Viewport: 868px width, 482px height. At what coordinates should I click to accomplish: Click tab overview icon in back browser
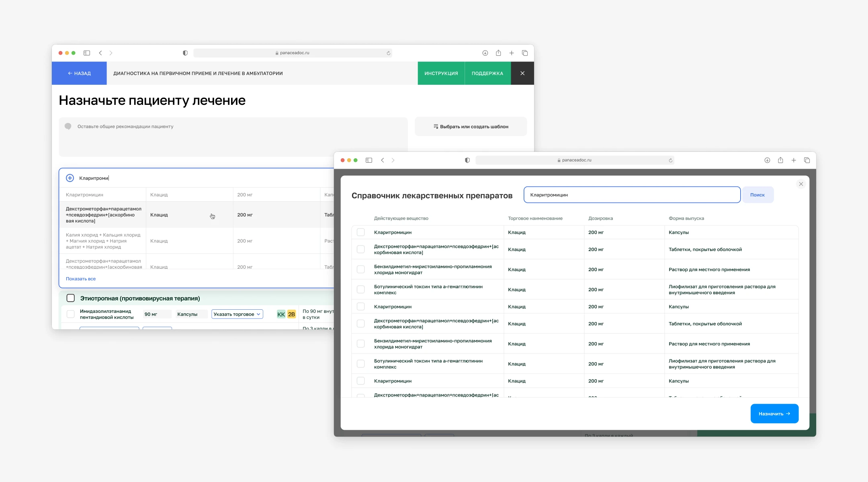click(x=525, y=53)
